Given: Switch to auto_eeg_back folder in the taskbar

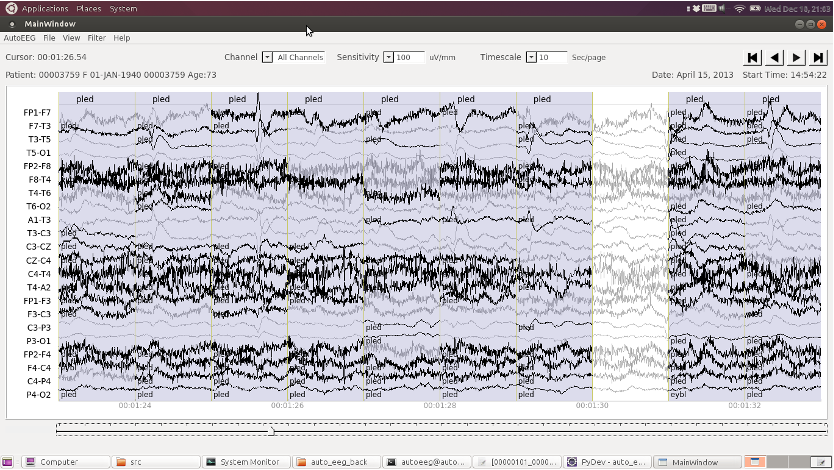Looking at the screenshot, I should [337, 462].
